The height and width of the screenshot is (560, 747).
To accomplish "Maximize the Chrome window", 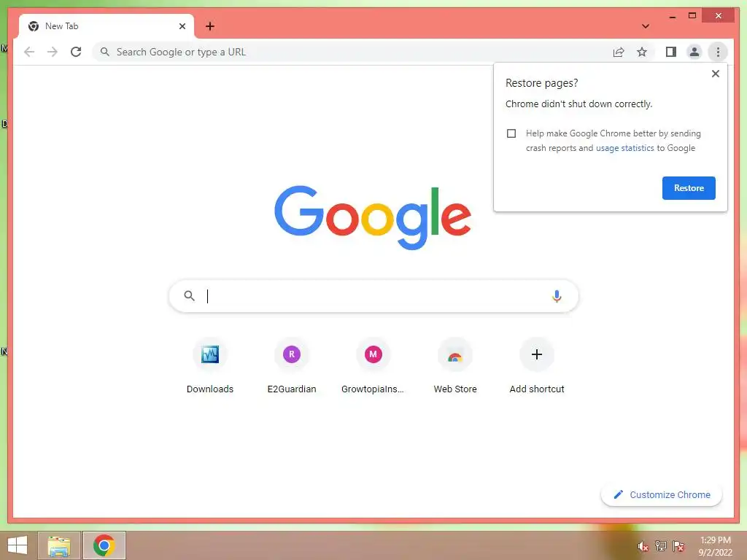I will [x=692, y=16].
